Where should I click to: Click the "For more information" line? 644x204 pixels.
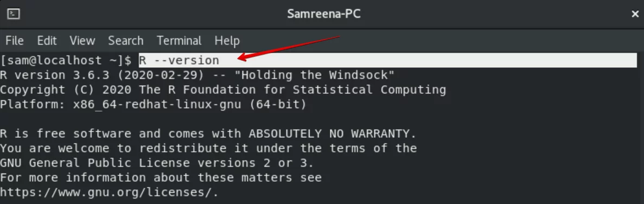tap(161, 177)
